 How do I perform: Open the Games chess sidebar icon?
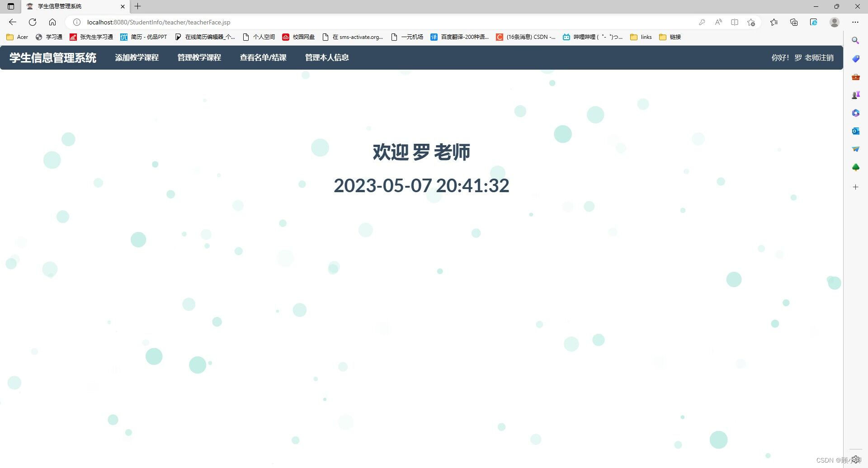(856, 95)
